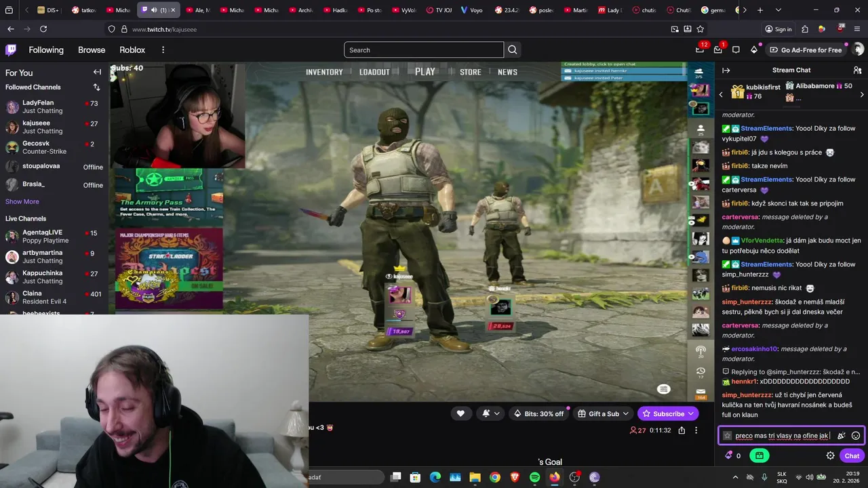Open Brave browser from the taskbar
Screen dimensions: 868x488
pos(515,477)
